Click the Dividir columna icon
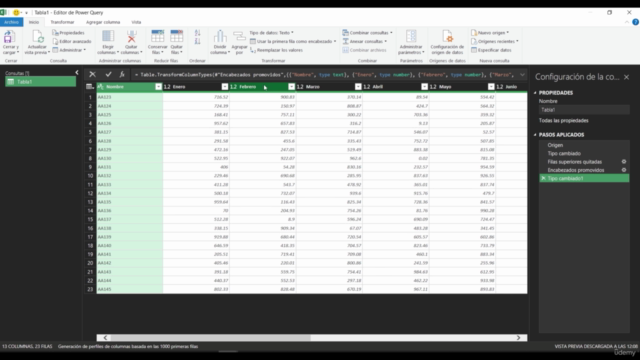Image resolution: width=640 pixels, height=360 pixels. (x=220, y=36)
